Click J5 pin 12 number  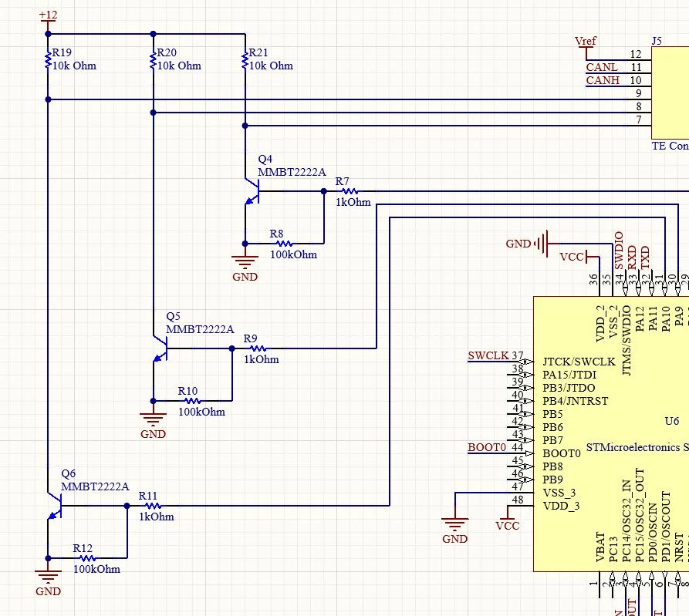(636, 54)
